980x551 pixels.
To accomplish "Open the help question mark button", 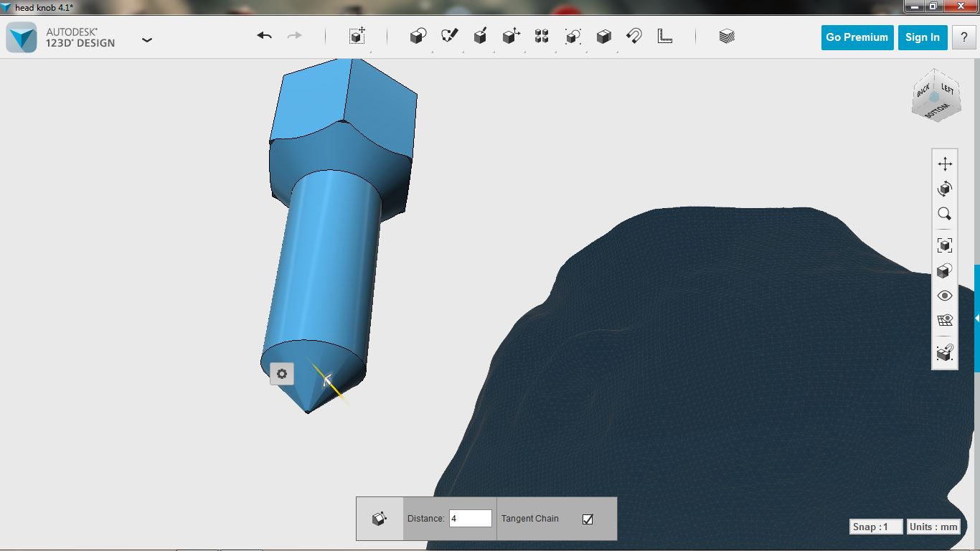I will 963,37.
